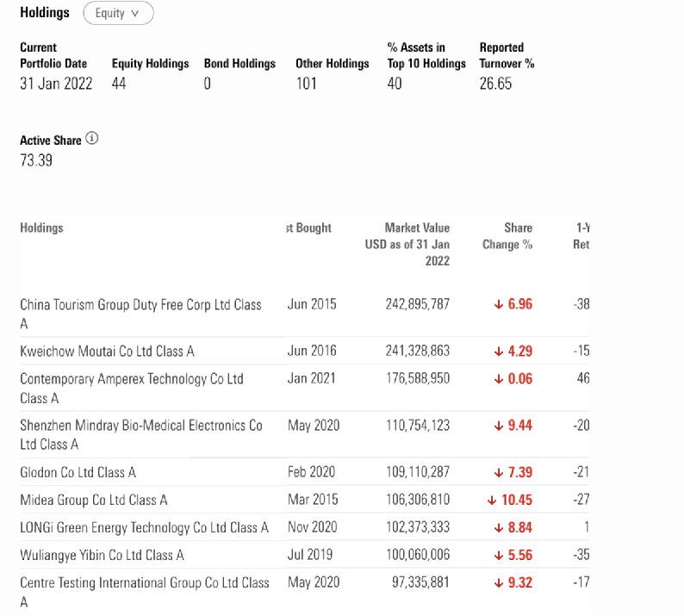Screen dimensions: 684x616
Task: Click the Active Share info icon
Action: point(92,139)
